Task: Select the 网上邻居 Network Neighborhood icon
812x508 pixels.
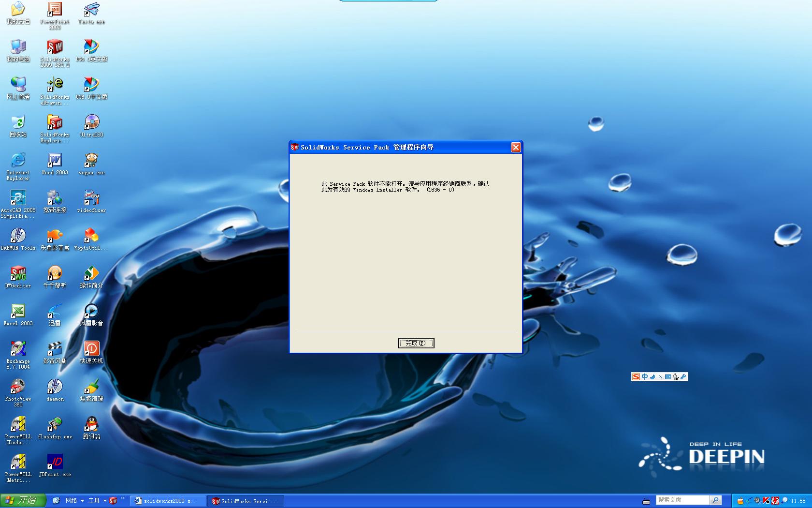Action: pos(18,89)
